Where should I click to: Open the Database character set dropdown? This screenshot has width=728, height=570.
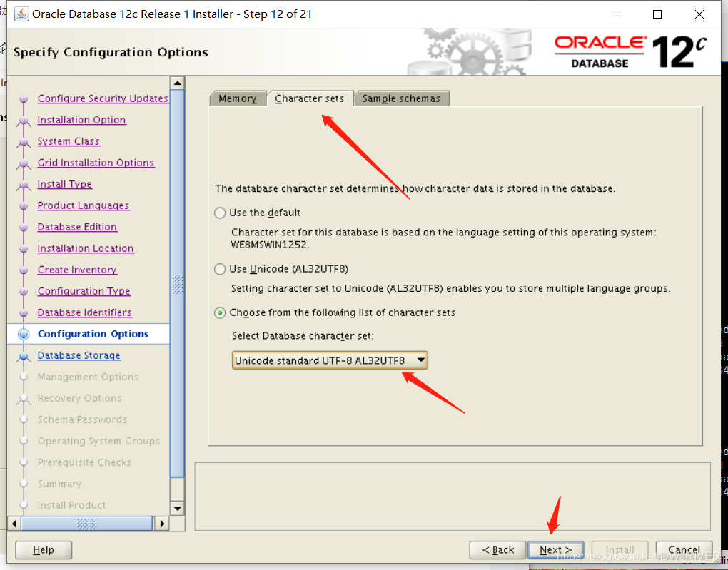tap(330, 360)
